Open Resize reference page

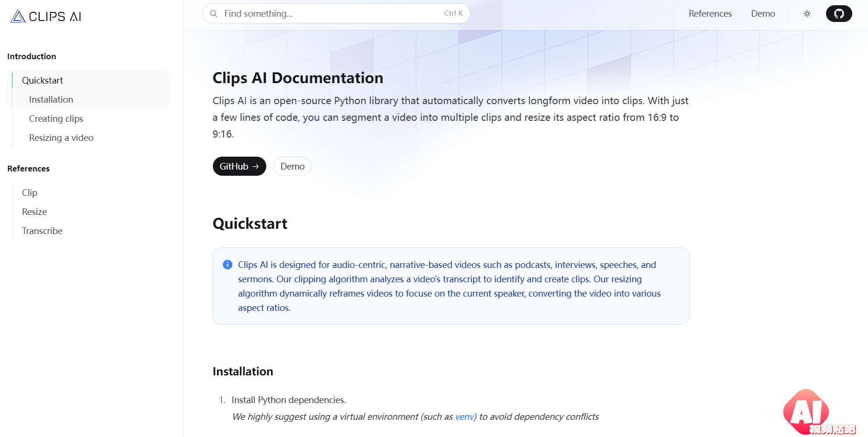34,212
